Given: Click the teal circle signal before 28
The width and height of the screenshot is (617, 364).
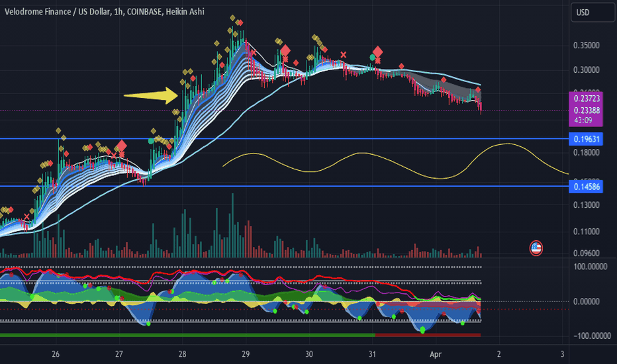Looking at the screenshot, I should (x=151, y=141).
